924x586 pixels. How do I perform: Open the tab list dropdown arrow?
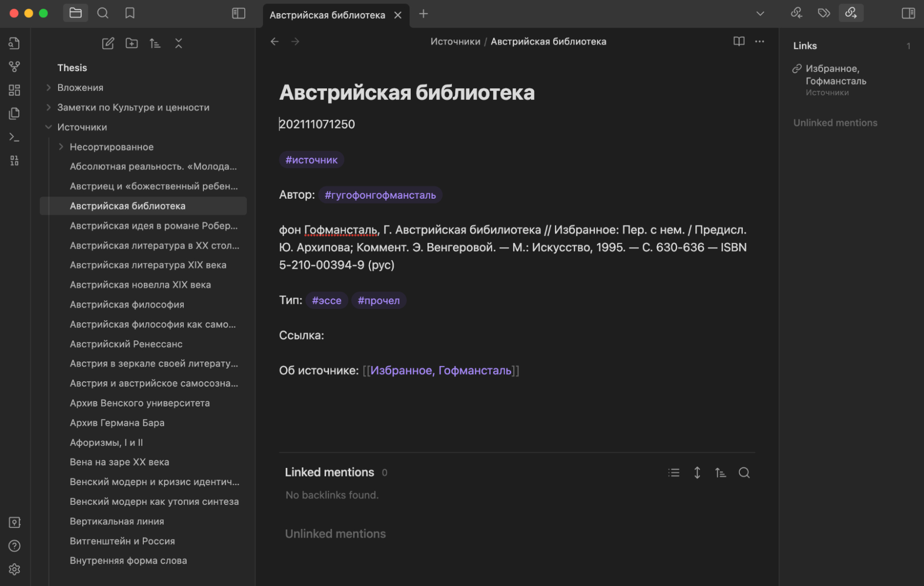click(x=760, y=14)
